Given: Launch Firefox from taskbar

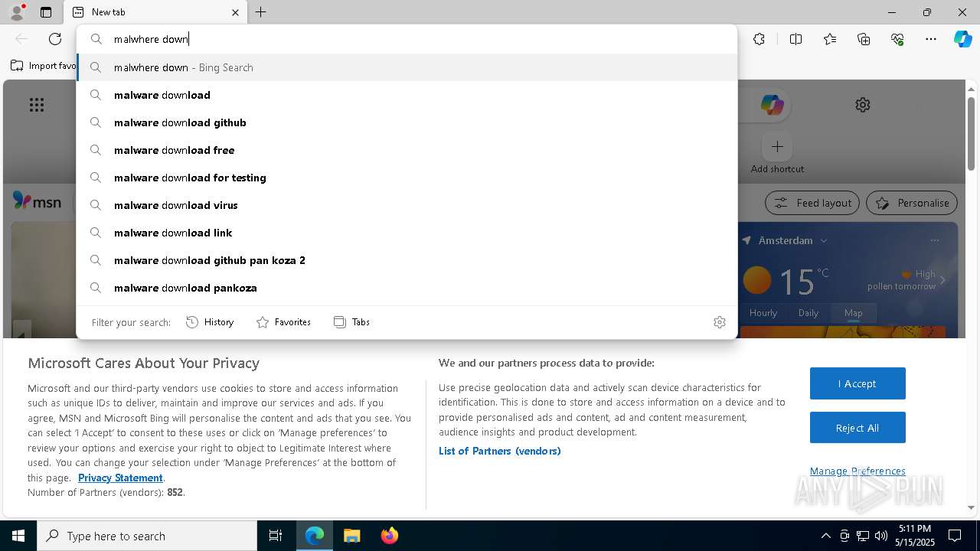Looking at the screenshot, I should click(x=389, y=536).
